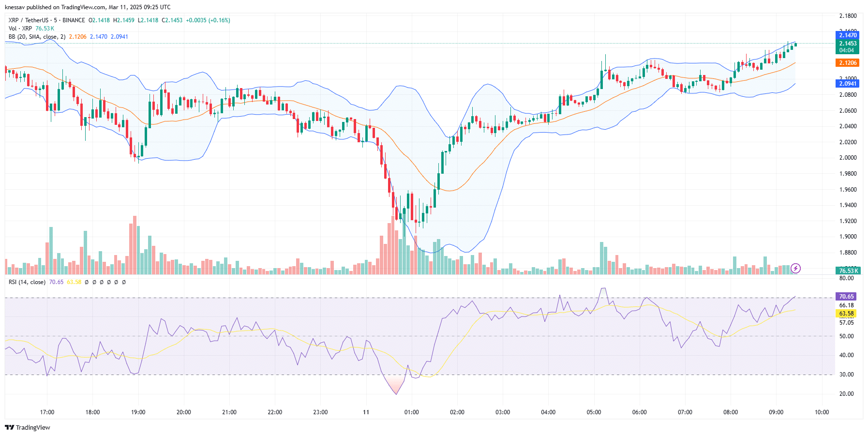Click 19:00 on the time axis
The height and width of the screenshot is (436, 868).
138,412
